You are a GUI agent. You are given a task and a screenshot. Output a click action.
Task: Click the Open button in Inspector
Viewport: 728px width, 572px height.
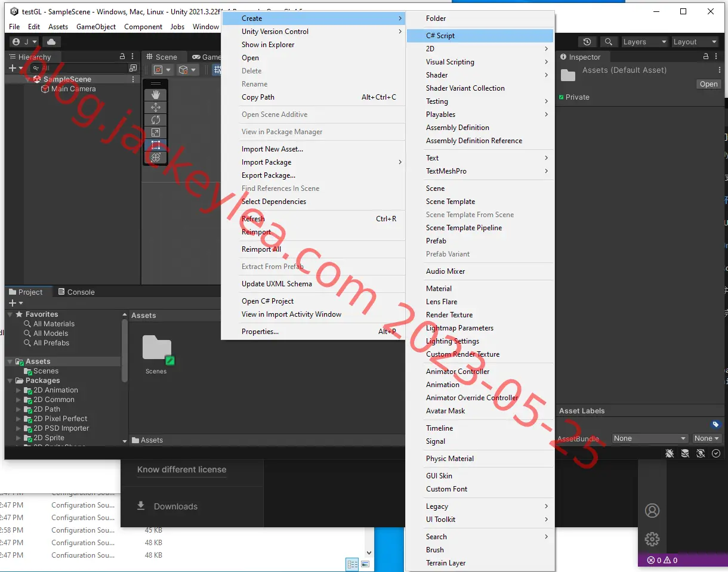point(709,84)
